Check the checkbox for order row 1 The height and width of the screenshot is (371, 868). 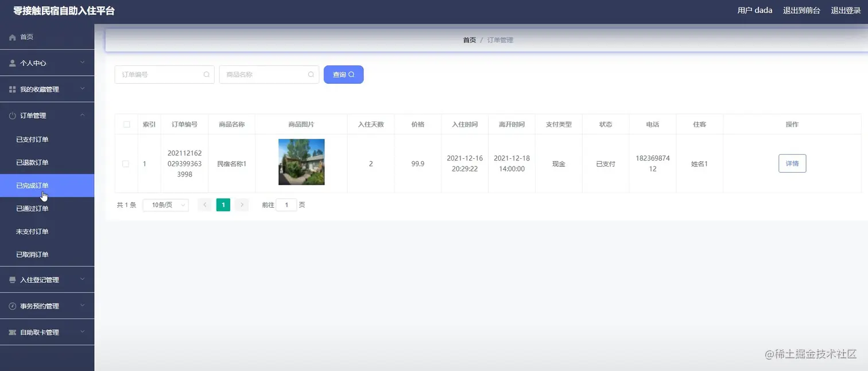126,163
